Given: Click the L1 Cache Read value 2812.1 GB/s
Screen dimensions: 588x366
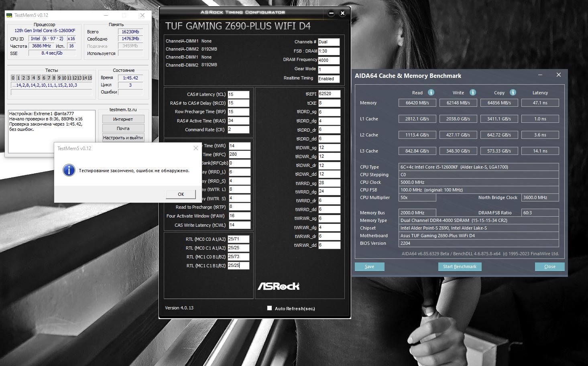Looking at the screenshot, I should tap(417, 119).
